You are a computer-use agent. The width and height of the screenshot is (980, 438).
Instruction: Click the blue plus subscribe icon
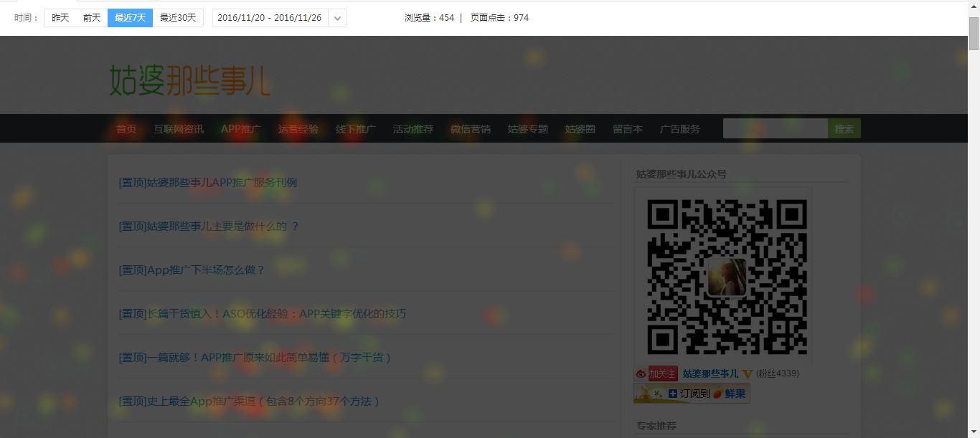(x=673, y=394)
